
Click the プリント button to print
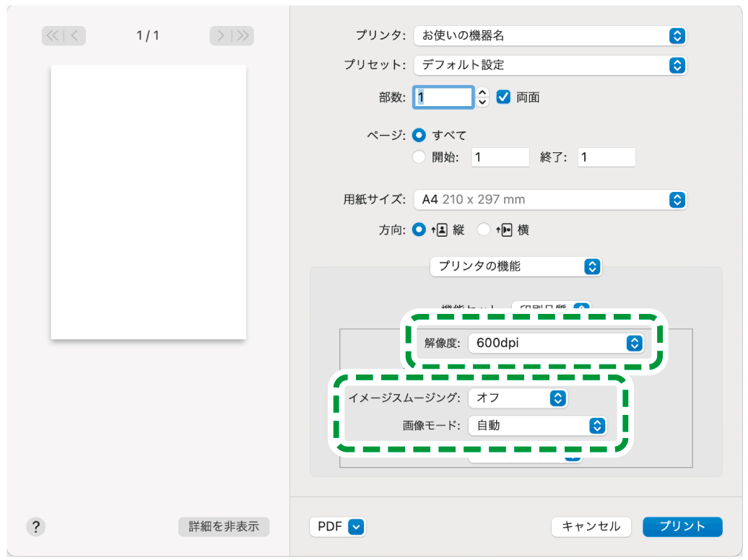click(x=682, y=527)
